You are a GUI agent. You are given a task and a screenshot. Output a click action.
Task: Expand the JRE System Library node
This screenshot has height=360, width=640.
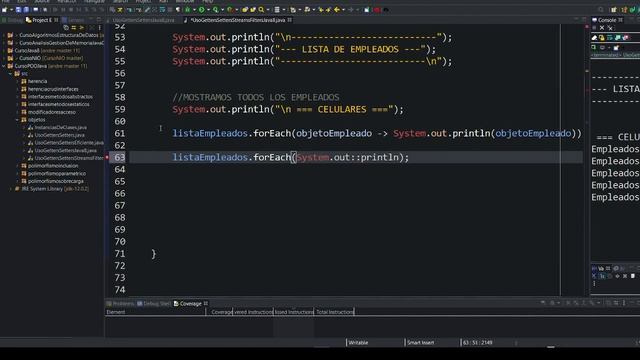11,189
